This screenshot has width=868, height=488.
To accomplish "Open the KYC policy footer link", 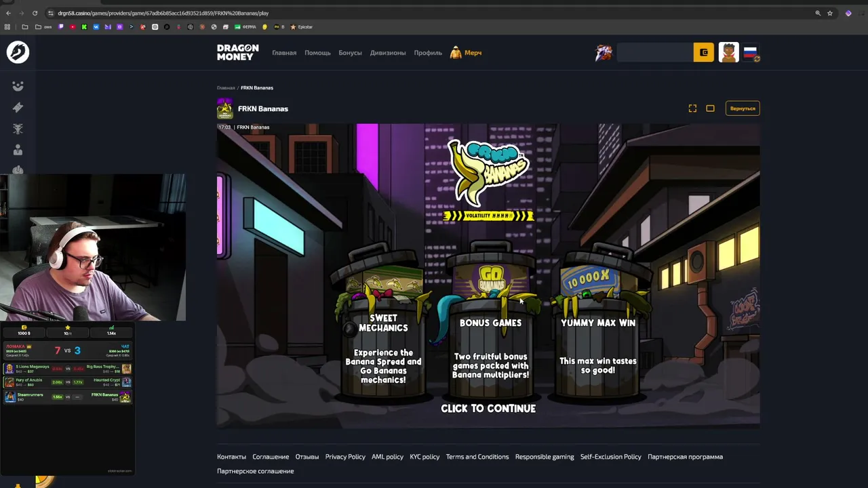I will (425, 457).
